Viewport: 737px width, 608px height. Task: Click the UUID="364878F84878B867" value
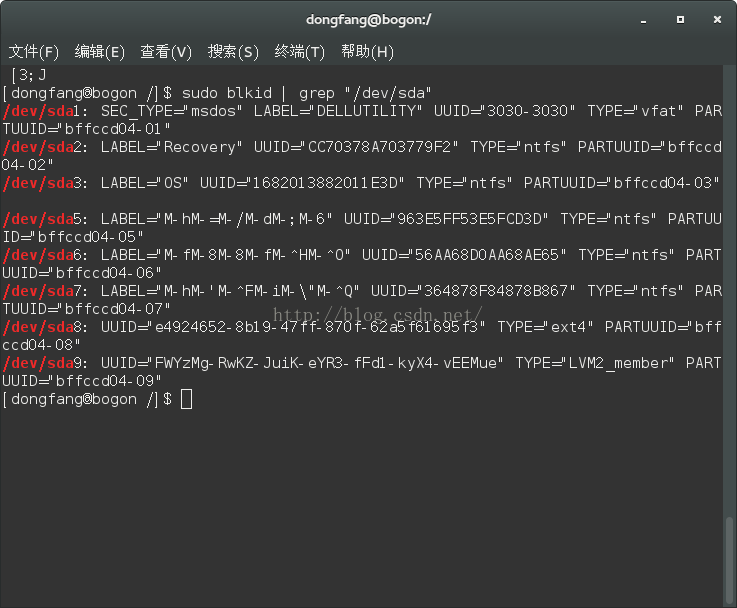473,291
